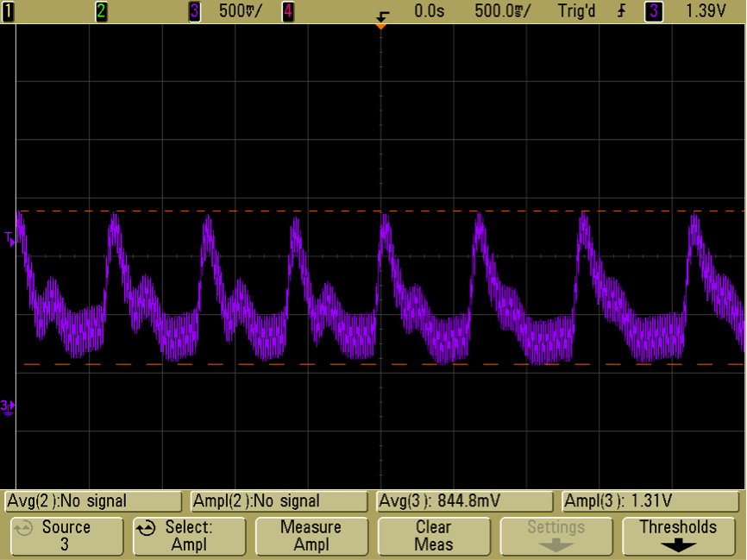
Task: Click the rising edge trigger slope icon
Action: coord(621,11)
